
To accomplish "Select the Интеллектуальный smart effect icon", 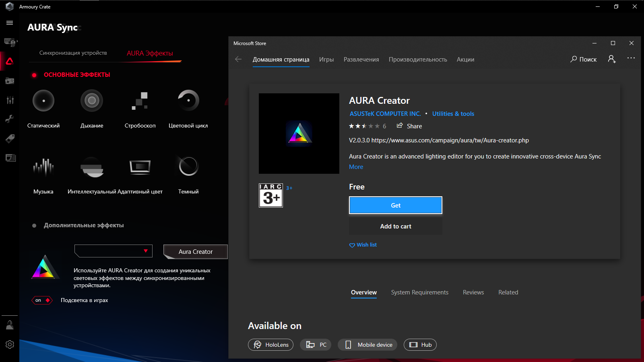I will coord(92,167).
